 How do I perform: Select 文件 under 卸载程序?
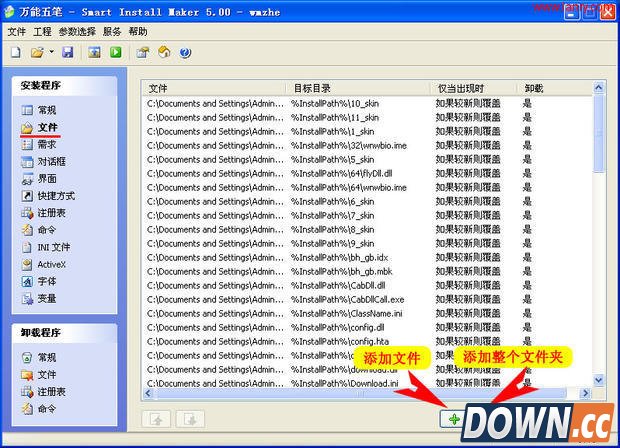[x=39, y=374]
